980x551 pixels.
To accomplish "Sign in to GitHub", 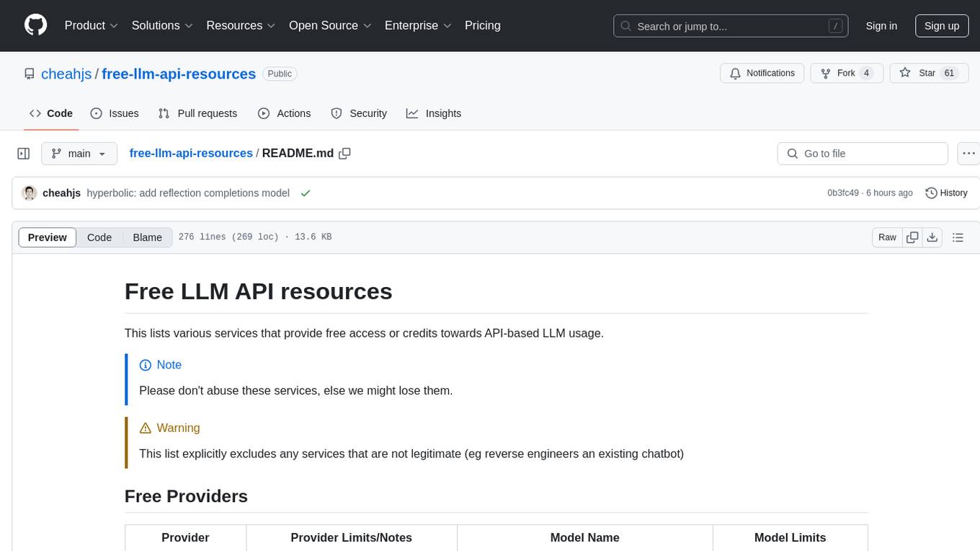I will (881, 26).
